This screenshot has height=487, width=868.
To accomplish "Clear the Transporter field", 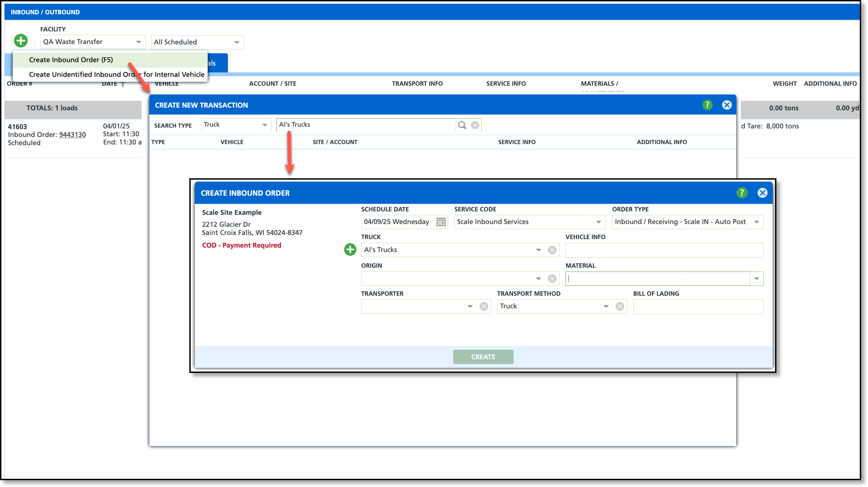I will pyautogui.click(x=484, y=306).
